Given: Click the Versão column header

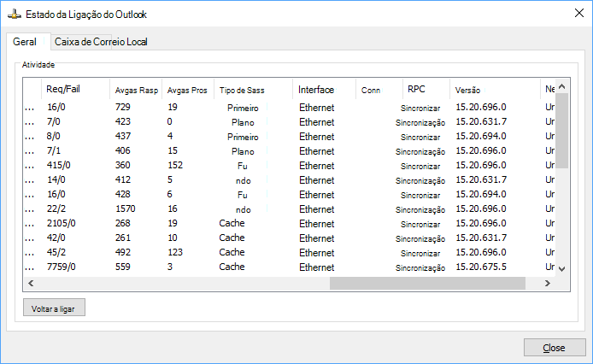Looking at the screenshot, I should (495, 90).
